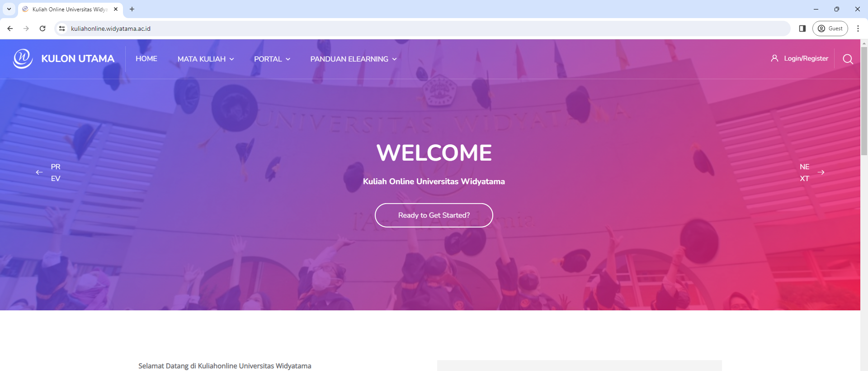Click the scrollbar up arrow
Screen dimensions: 868x371
click(864, 43)
